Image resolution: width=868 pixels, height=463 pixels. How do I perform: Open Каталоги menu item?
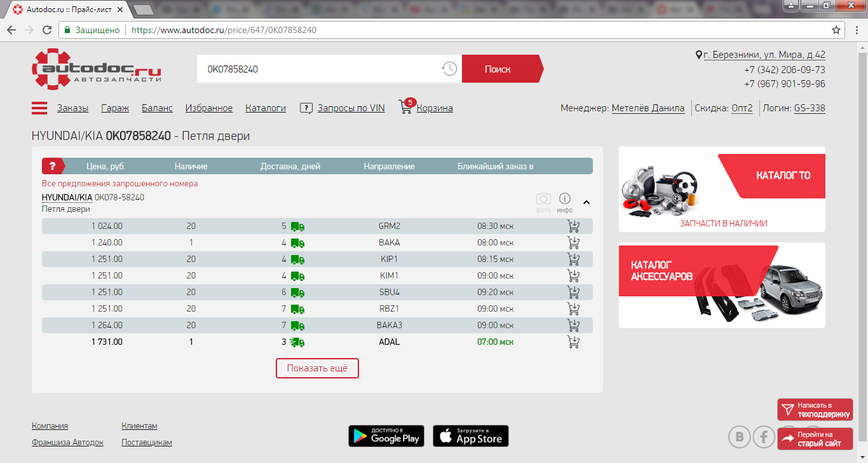(x=266, y=108)
